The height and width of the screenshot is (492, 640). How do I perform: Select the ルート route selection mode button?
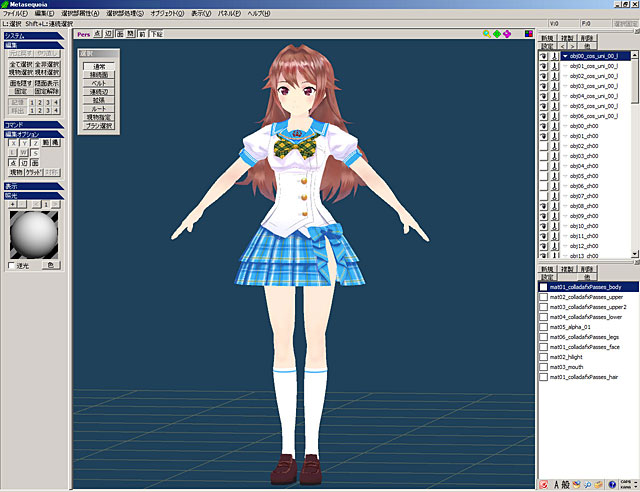(x=99, y=109)
